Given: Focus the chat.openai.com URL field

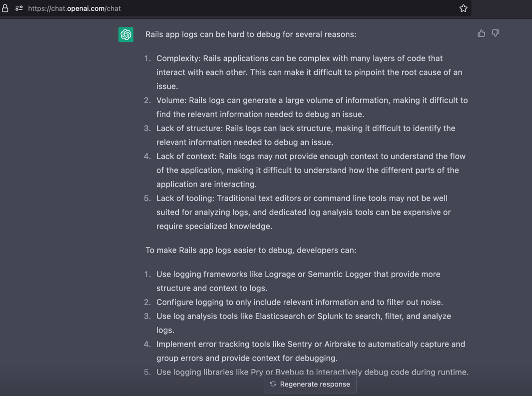Looking at the screenshot, I should coord(75,8).
